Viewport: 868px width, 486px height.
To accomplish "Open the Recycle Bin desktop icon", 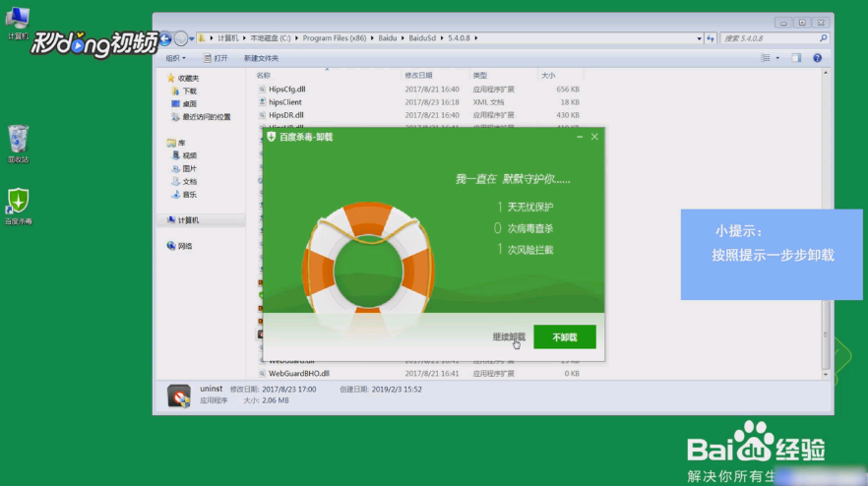I will (x=18, y=144).
